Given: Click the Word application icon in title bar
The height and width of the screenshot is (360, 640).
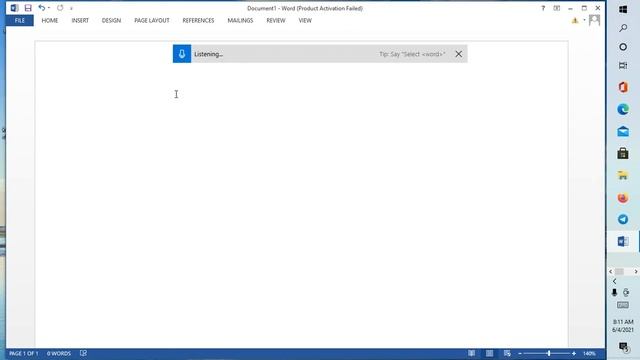Looking at the screenshot, I should (x=14, y=8).
